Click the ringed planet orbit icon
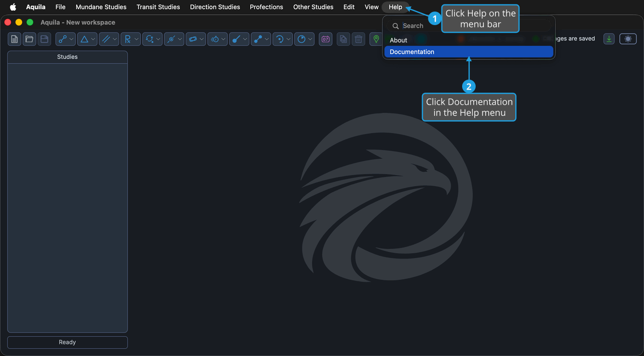The width and height of the screenshot is (644, 356). (x=193, y=39)
